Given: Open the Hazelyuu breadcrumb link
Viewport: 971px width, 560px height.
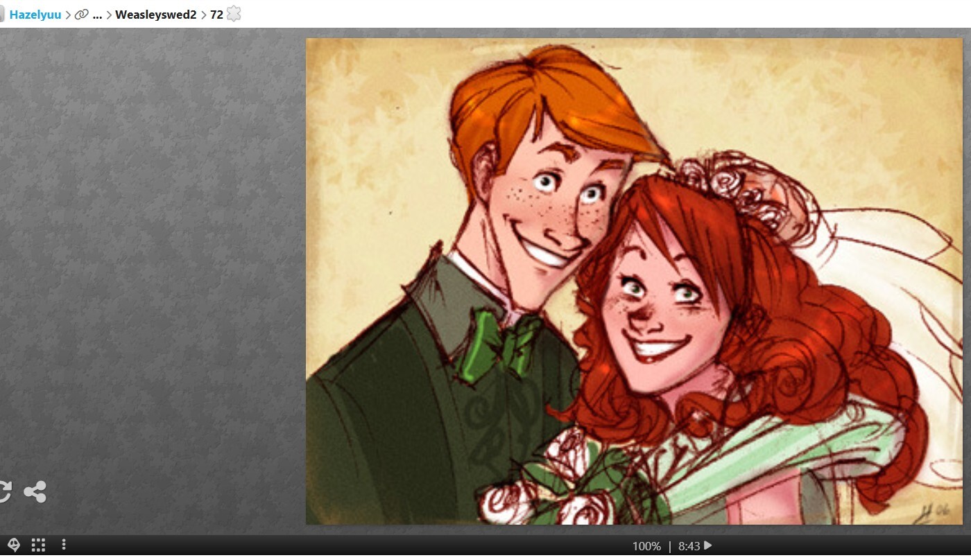Looking at the screenshot, I should pos(35,15).
